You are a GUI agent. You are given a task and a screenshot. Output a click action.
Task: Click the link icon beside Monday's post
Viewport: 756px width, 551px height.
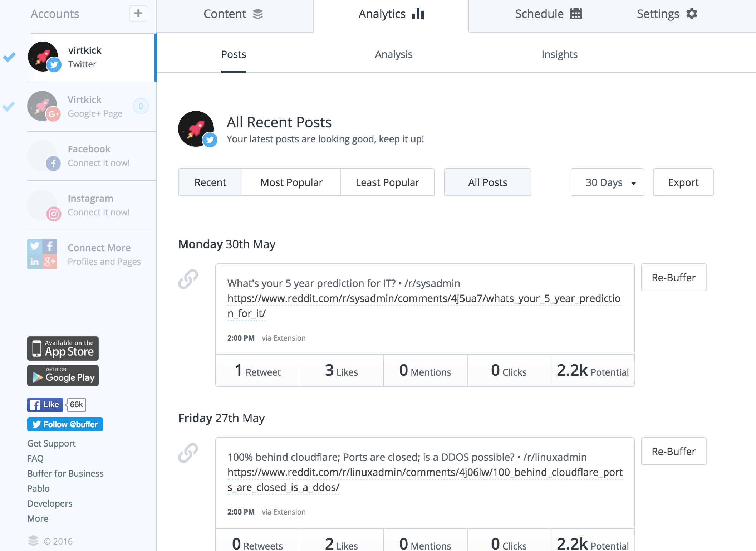(x=188, y=279)
